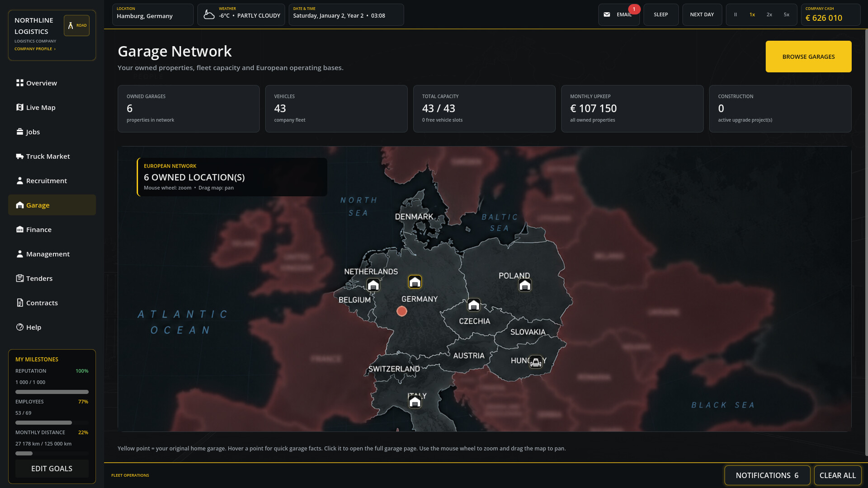Click the Recruitment person icon
Screen dimensions: 868x488
[19, 181]
